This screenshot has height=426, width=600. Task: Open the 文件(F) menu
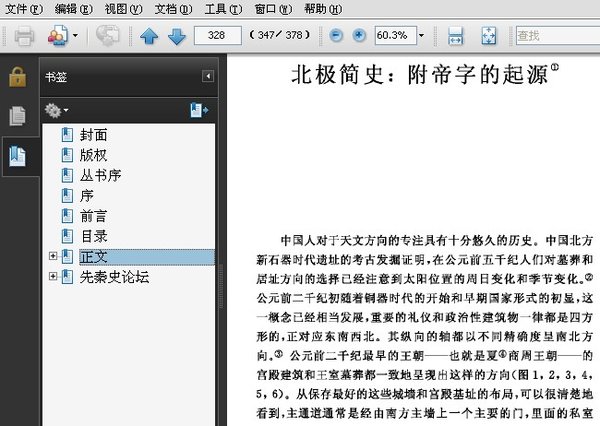24,8
